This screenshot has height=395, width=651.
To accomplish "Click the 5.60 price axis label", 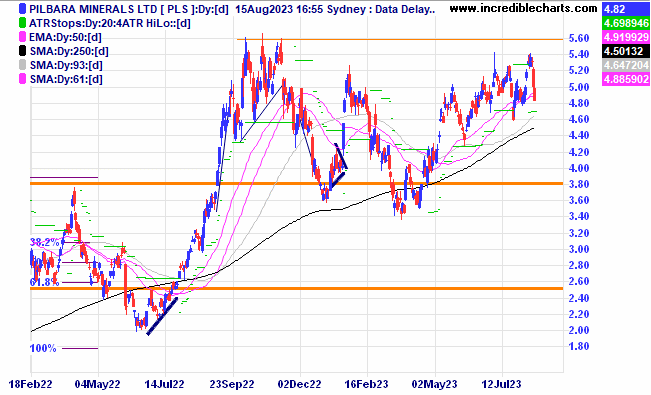I will pos(579,38).
